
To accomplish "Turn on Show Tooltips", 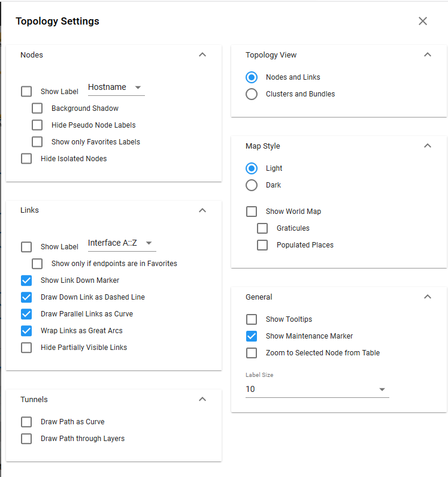I will click(252, 319).
